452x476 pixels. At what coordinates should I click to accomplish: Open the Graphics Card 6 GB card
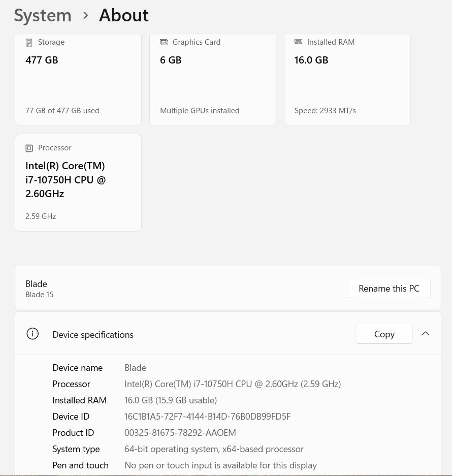pos(212,80)
